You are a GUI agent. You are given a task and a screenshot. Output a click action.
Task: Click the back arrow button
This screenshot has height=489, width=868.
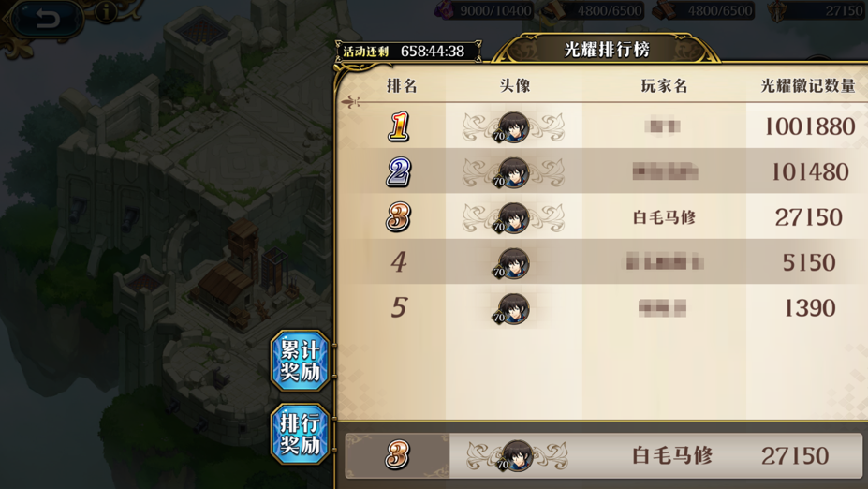pos(47,20)
